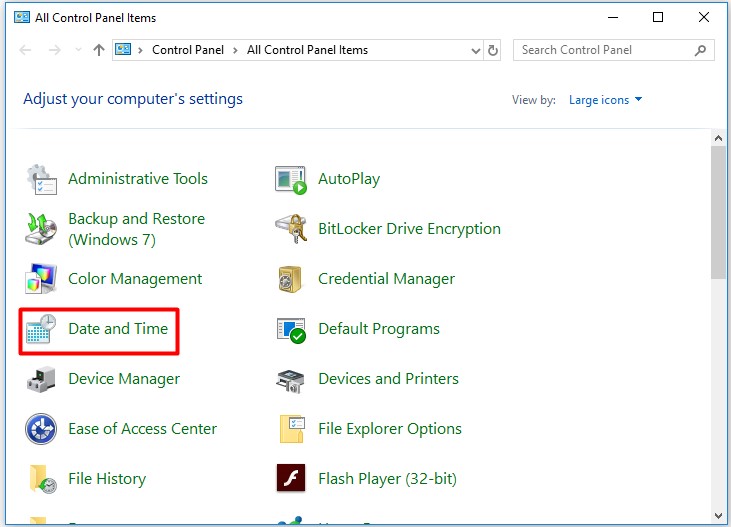Open Ease of Access Center link
This screenshot has width=731, height=527.
[143, 429]
